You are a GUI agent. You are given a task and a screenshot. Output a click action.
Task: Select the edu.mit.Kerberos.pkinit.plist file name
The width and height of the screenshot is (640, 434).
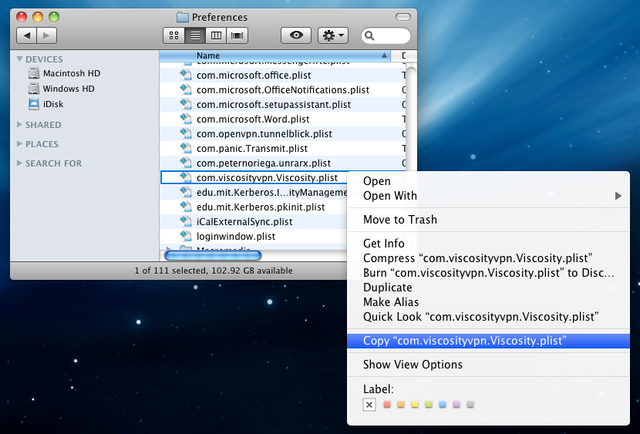(260, 207)
